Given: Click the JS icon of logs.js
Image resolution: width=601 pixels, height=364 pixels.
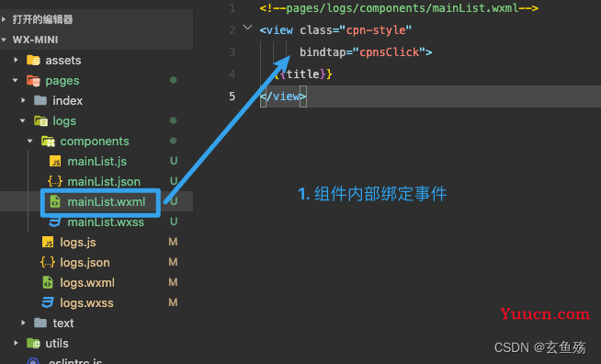Looking at the screenshot, I should pyautogui.click(x=48, y=242).
